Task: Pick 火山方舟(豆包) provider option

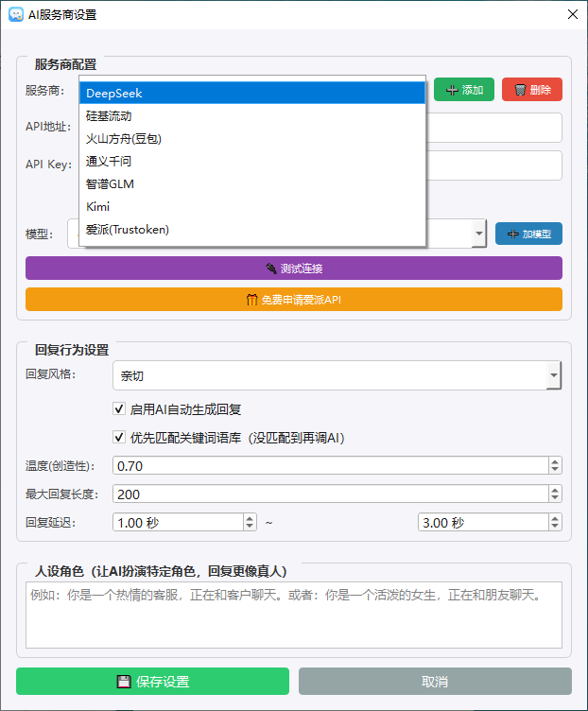Action: (x=252, y=139)
